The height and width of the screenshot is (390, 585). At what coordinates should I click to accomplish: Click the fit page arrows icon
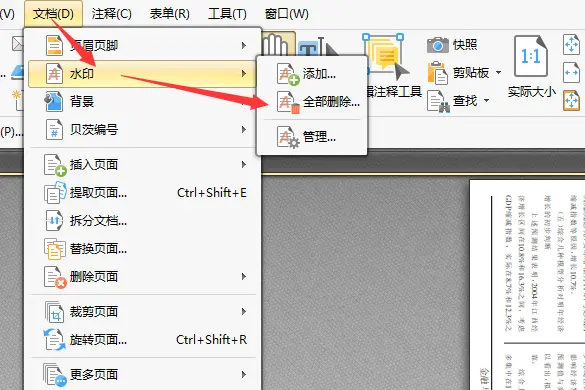click(571, 44)
